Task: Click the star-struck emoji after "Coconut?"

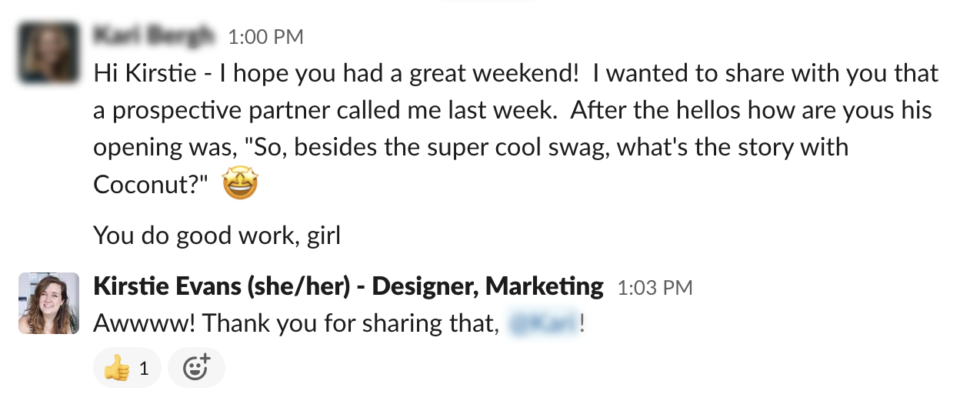Action: click(x=240, y=185)
